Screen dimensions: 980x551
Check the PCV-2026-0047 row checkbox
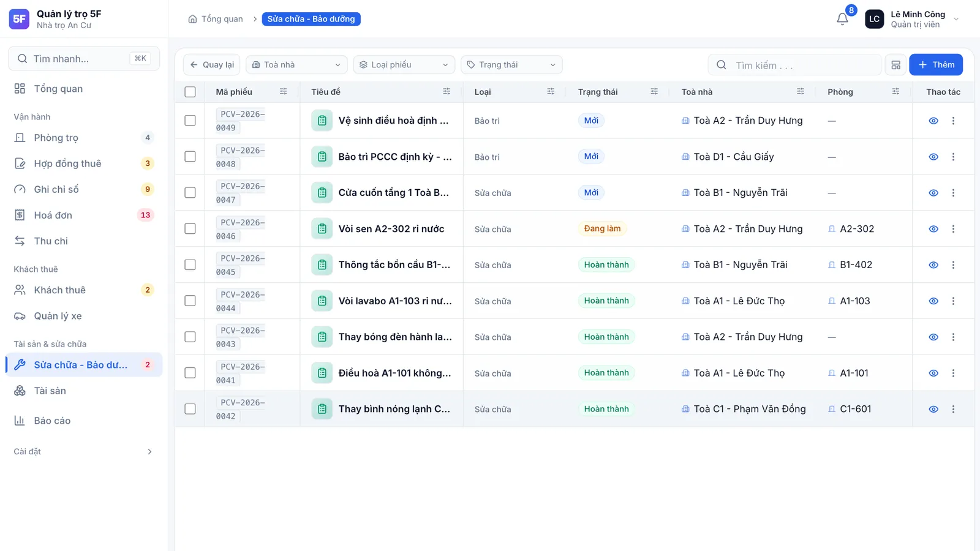190,193
